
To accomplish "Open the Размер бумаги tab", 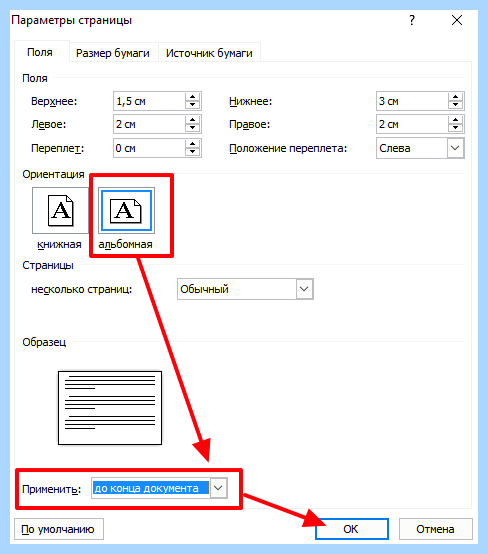I will pyautogui.click(x=113, y=53).
